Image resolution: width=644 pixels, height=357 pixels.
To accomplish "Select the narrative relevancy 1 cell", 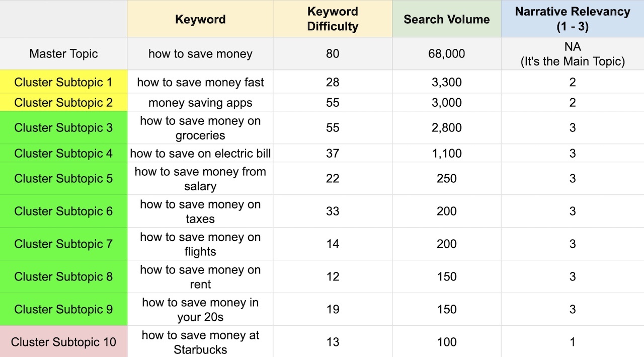I will (573, 341).
